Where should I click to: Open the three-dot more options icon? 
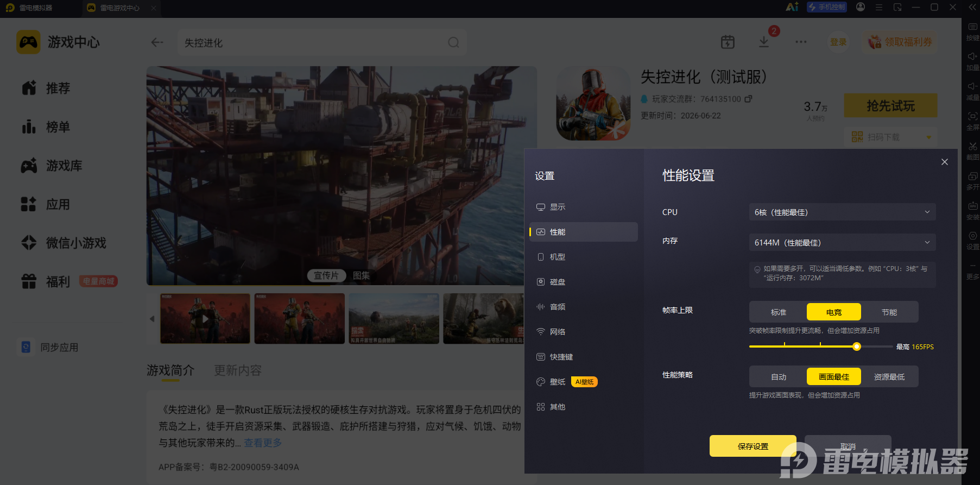coord(801,42)
